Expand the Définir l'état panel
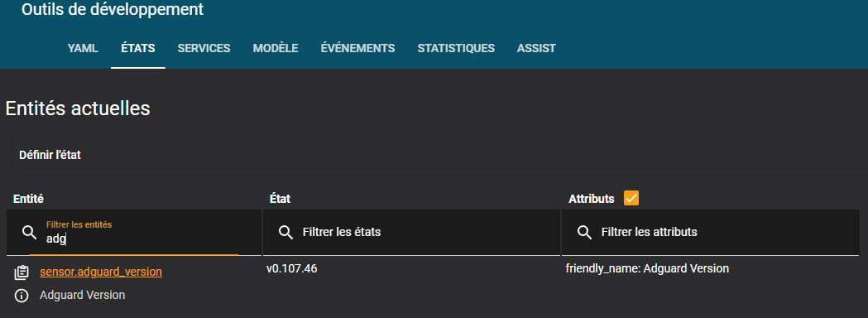 (x=440, y=155)
